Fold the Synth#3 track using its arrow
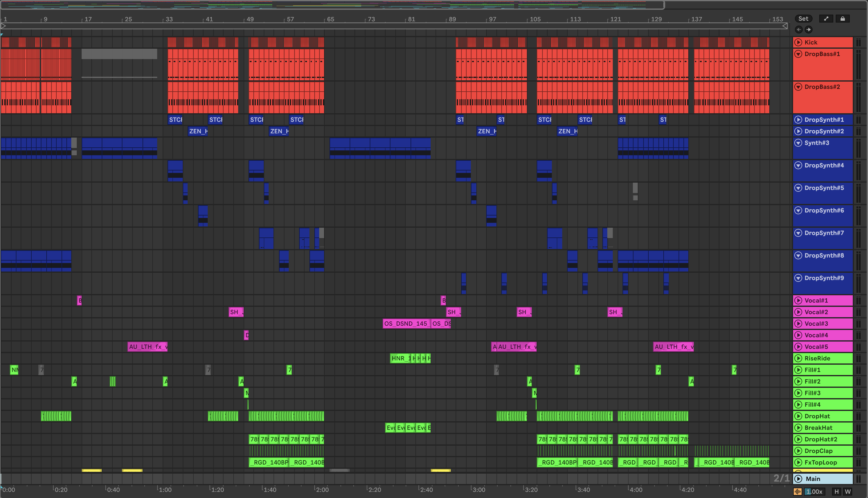Image resolution: width=868 pixels, height=498 pixels. (x=798, y=143)
